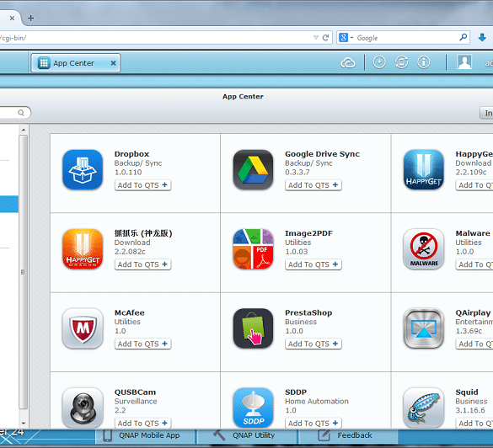Image resolution: width=493 pixels, height=448 pixels.
Task: Click the external devices icon in toolbar
Action: (x=401, y=62)
